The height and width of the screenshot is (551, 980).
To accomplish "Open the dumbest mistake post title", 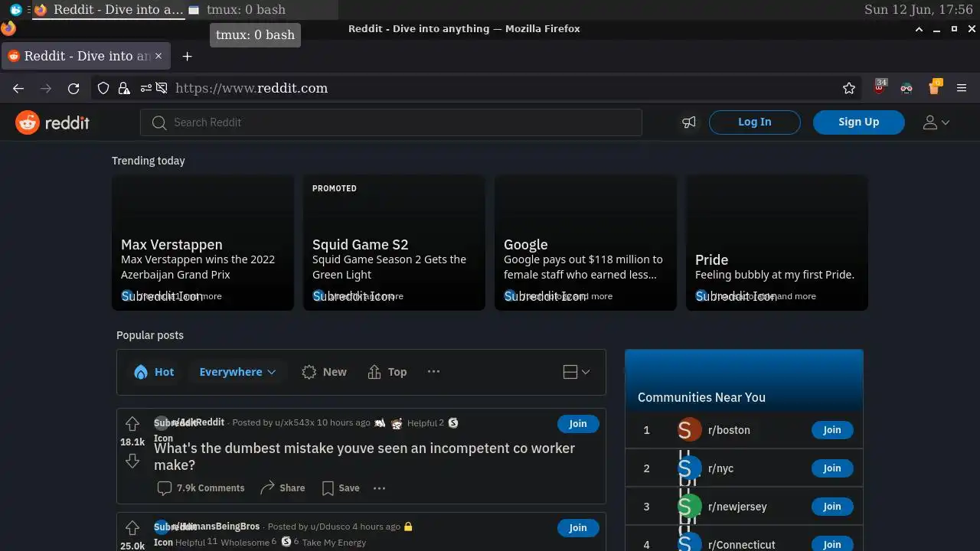I will coord(364,456).
